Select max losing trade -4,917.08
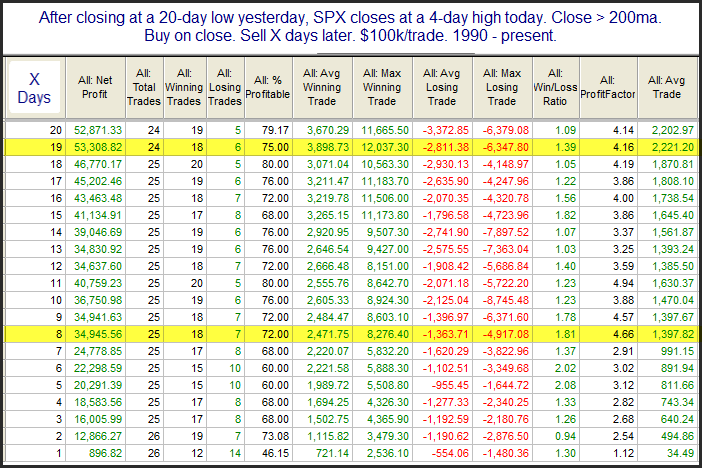Image resolution: width=702 pixels, height=468 pixels. 505,335
